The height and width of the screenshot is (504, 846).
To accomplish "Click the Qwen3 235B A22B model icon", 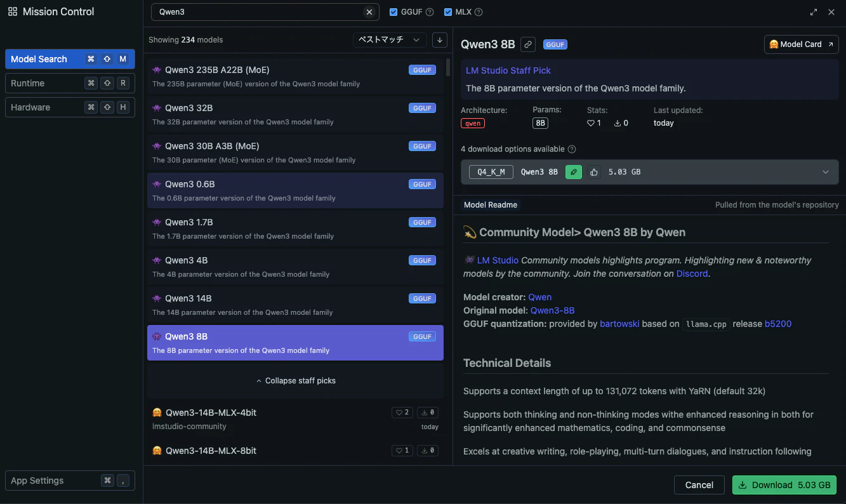I will pyautogui.click(x=157, y=70).
